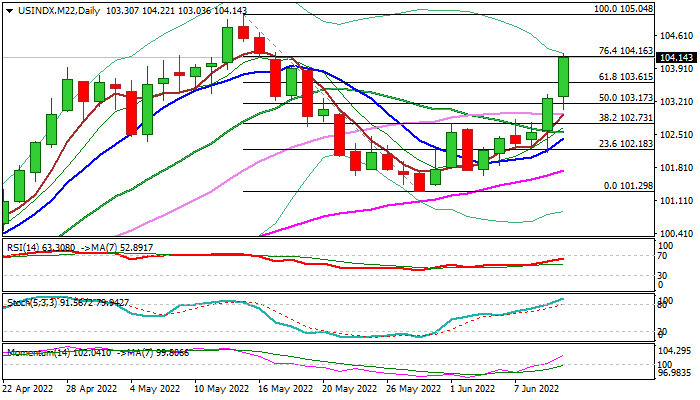Screen dimensions: 700x400
Task: Click the 104.610 price scale value
Action: (x=674, y=36)
